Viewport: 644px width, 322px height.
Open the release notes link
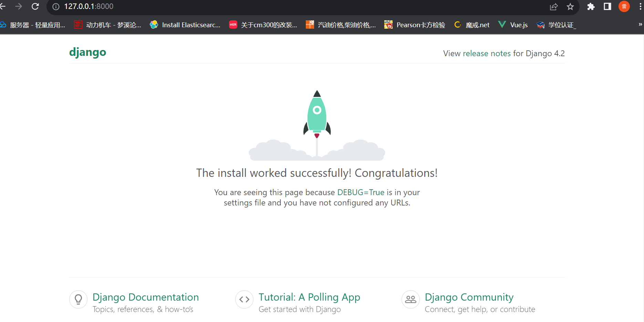[487, 53]
